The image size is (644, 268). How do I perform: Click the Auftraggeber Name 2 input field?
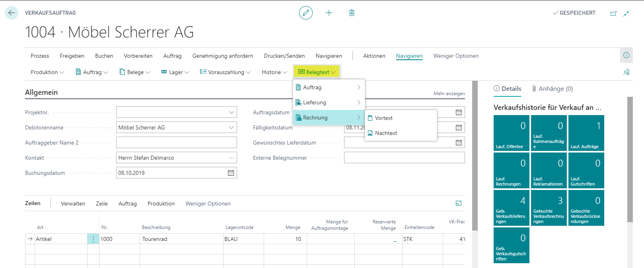(177, 143)
